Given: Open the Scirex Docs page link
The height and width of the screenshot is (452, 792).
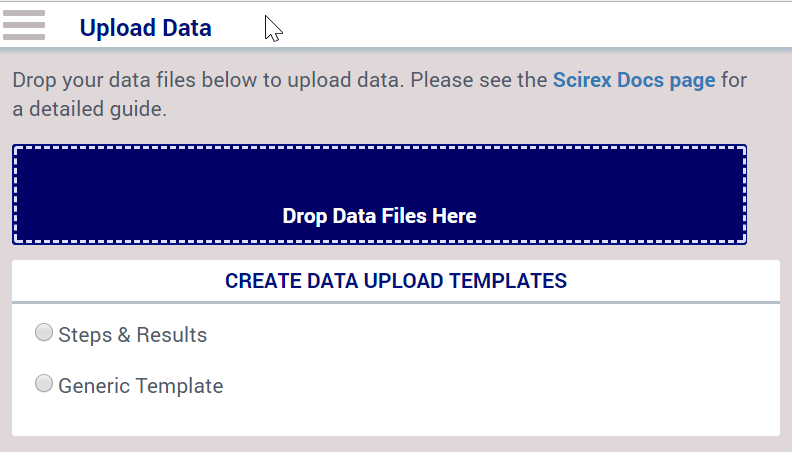Looking at the screenshot, I should coord(634,80).
